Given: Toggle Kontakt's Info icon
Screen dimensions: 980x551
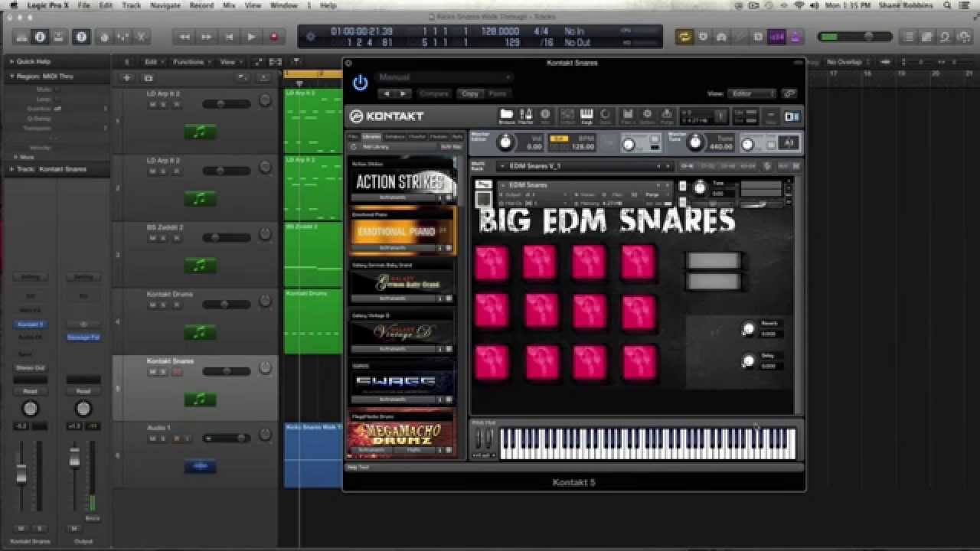Looking at the screenshot, I should 545,116.
